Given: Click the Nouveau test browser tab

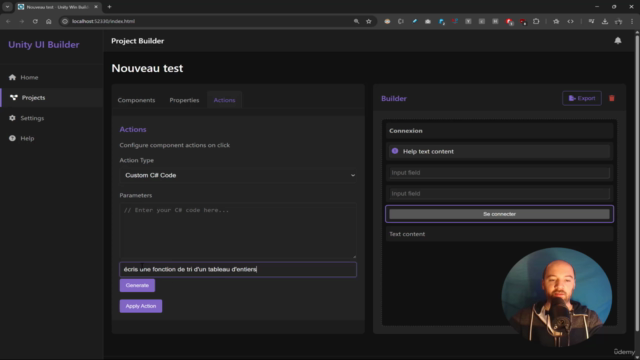Looking at the screenshot, I should pyautogui.click(x=57, y=7).
